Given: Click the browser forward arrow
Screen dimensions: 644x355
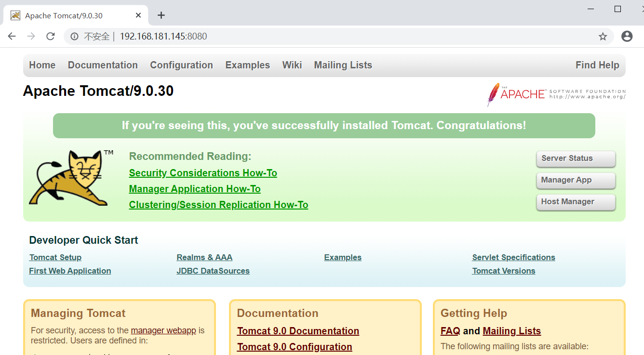Looking at the screenshot, I should (31, 36).
